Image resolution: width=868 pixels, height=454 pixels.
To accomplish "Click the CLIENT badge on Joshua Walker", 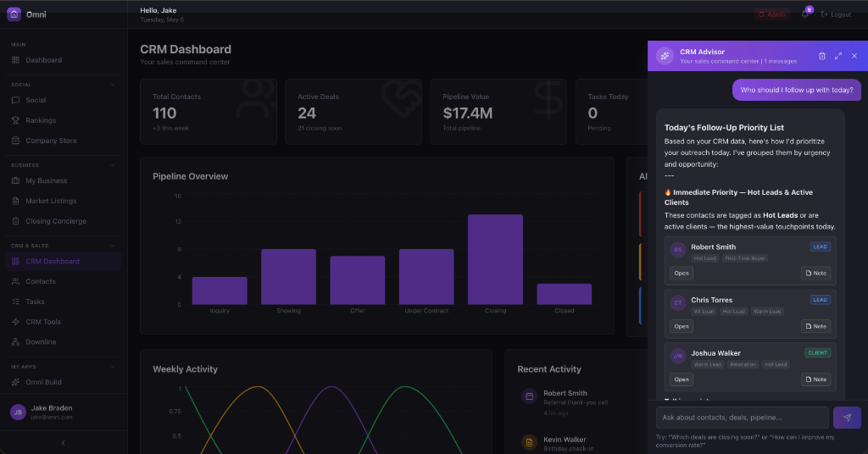I will coord(818,353).
